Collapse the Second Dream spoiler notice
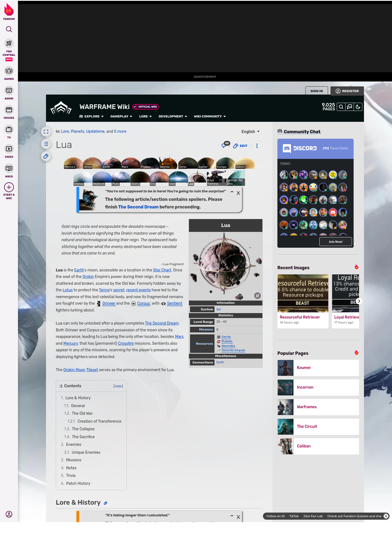 pyautogui.click(x=232, y=192)
